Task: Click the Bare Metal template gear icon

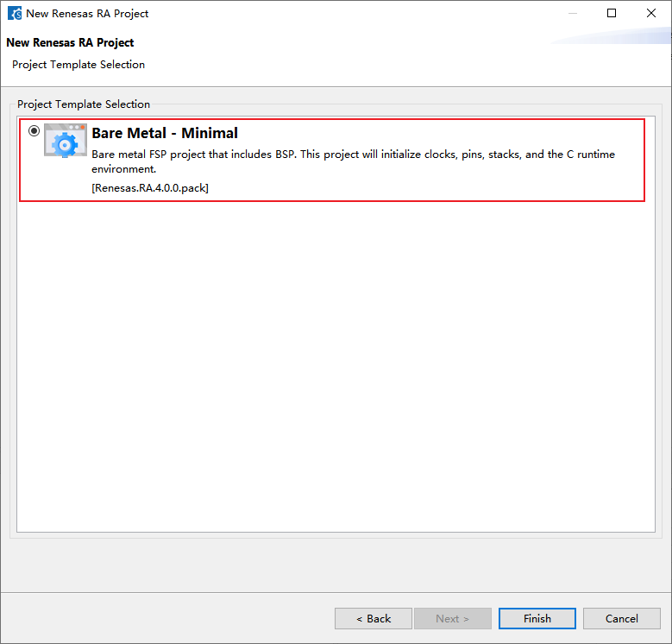Action: coord(66,140)
